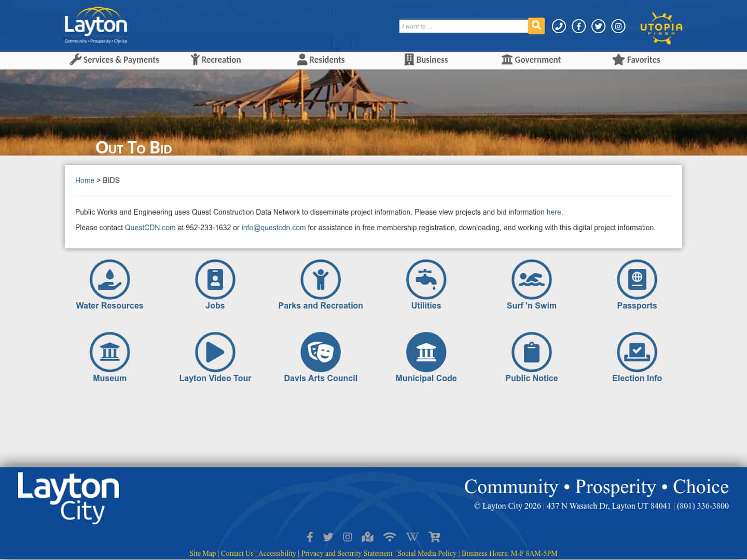
Task: Click the orange search magnifier button
Action: 536,25
